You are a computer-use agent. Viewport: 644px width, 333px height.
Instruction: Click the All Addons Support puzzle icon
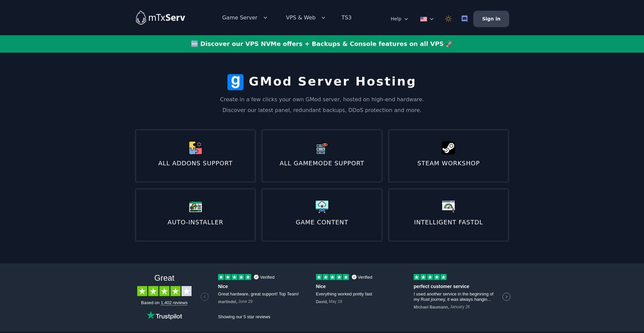pyautogui.click(x=195, y=148)
